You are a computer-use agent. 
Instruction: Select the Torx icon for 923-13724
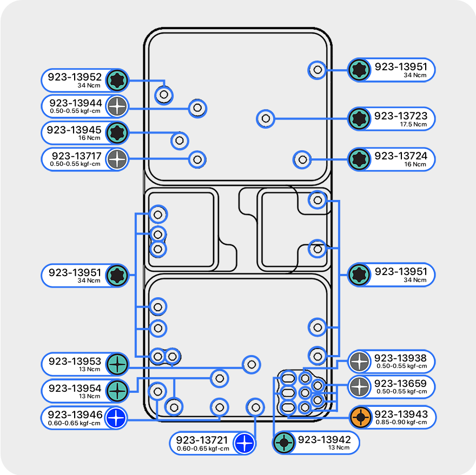(359, 159)
